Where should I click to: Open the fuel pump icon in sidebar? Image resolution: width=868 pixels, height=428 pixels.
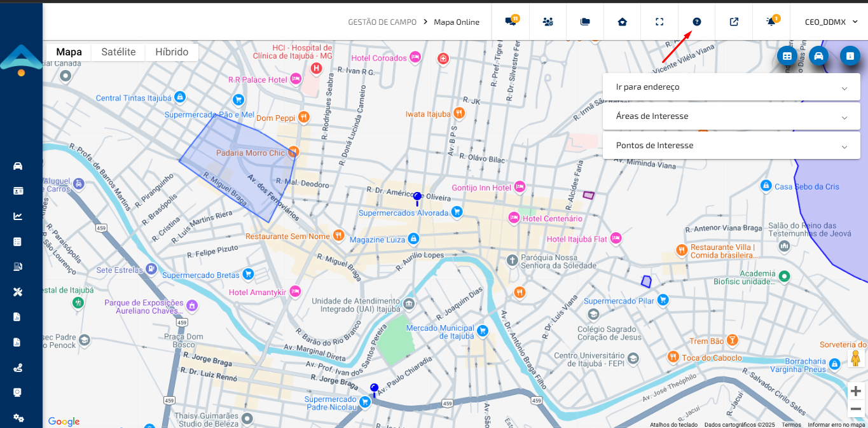point(18,266)
